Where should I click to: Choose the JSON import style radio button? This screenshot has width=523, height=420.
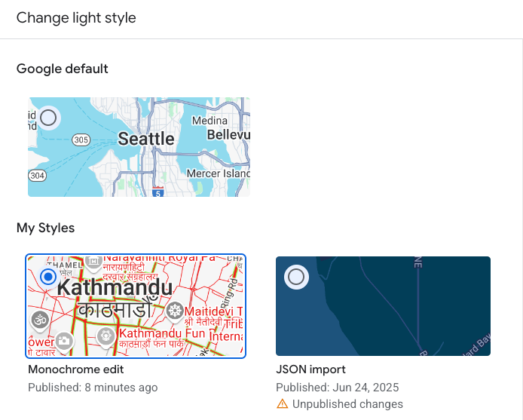296,277
